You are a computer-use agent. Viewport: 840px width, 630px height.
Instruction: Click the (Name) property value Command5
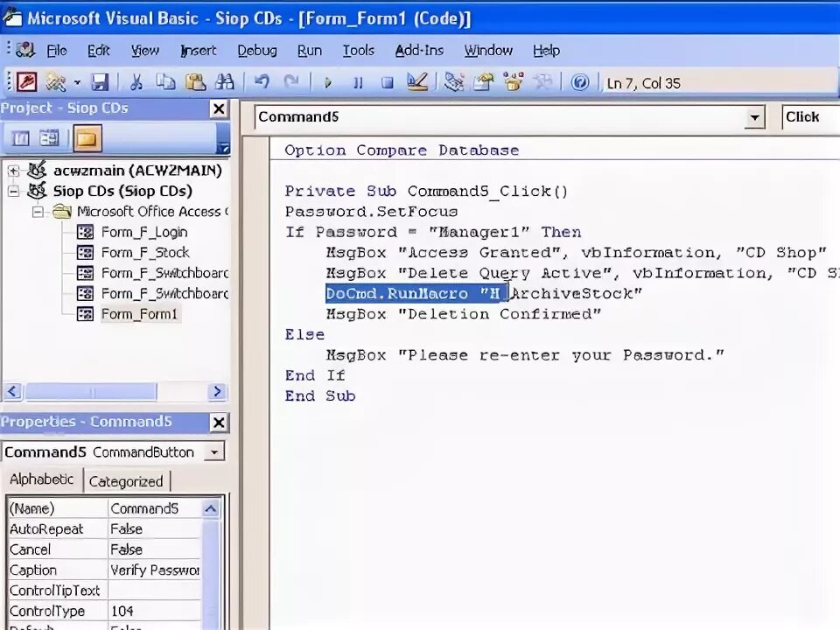[x=154, y=508]
